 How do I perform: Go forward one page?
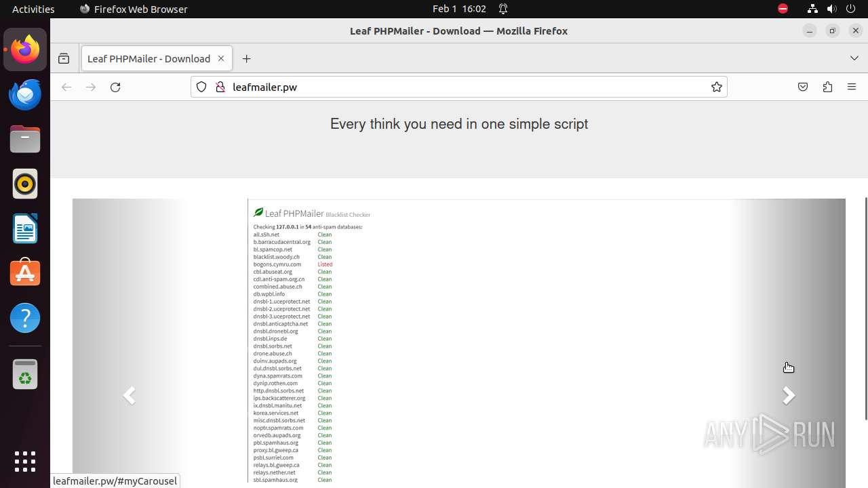pyautogui.click(x=91, y=87)
